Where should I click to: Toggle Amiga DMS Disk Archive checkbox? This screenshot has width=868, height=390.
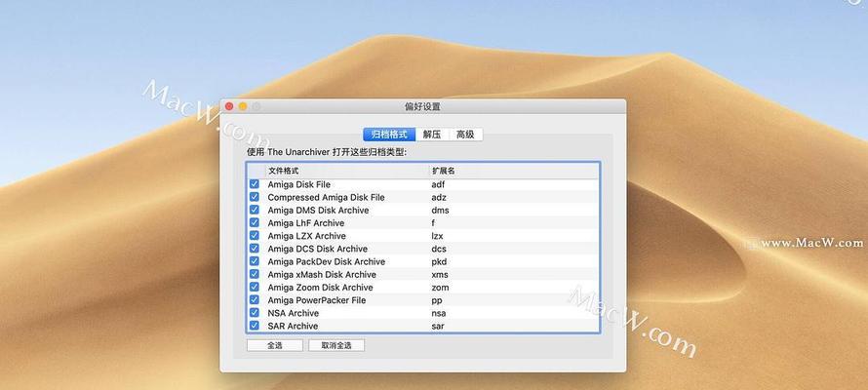click(x=255, y=210)
